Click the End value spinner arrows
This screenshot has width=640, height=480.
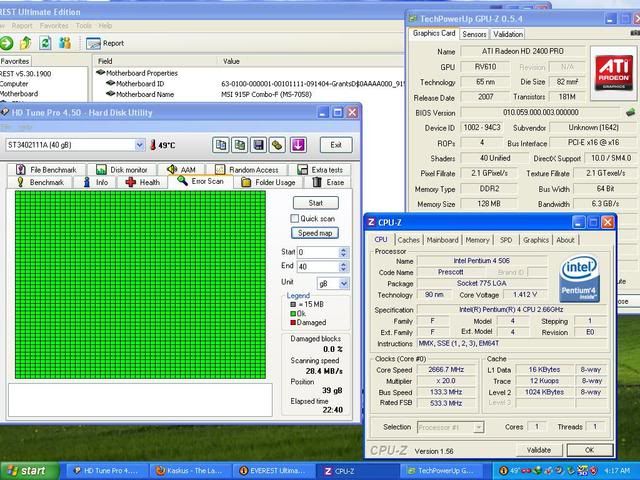click(x=343, y=267)
